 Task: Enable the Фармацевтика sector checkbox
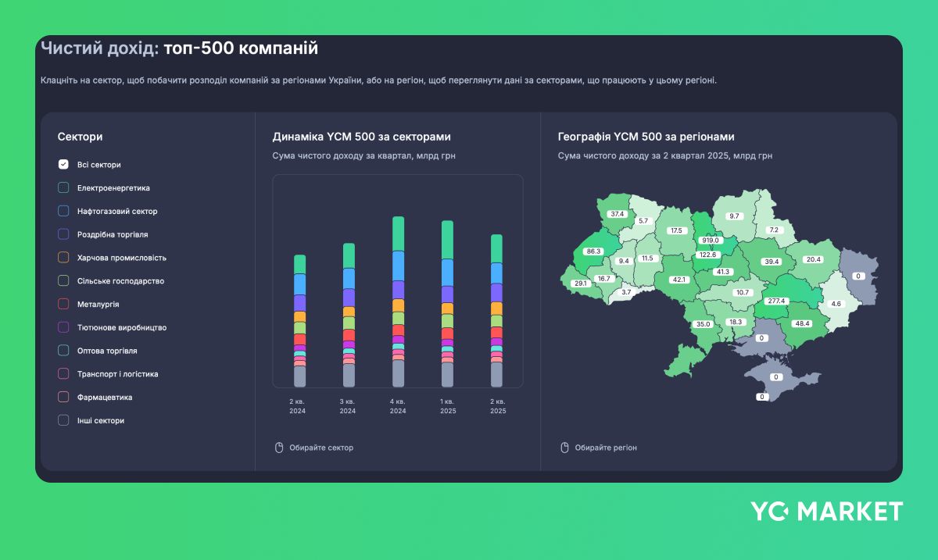coord(63,397)
